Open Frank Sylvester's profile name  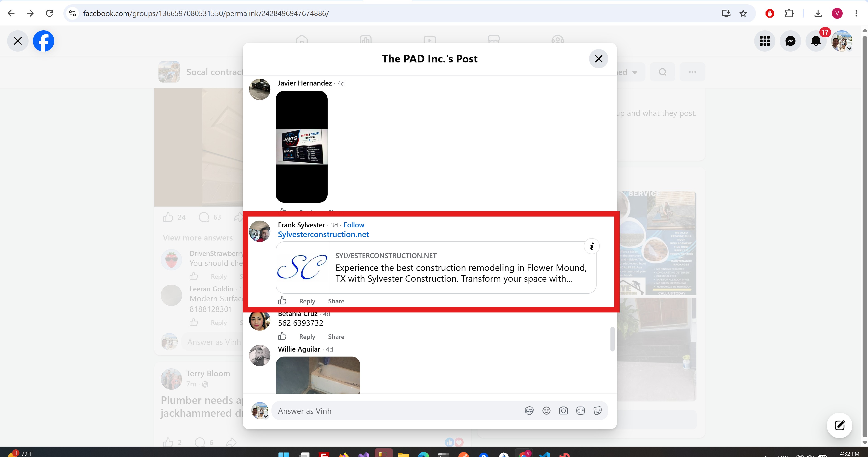pos(301,225)
